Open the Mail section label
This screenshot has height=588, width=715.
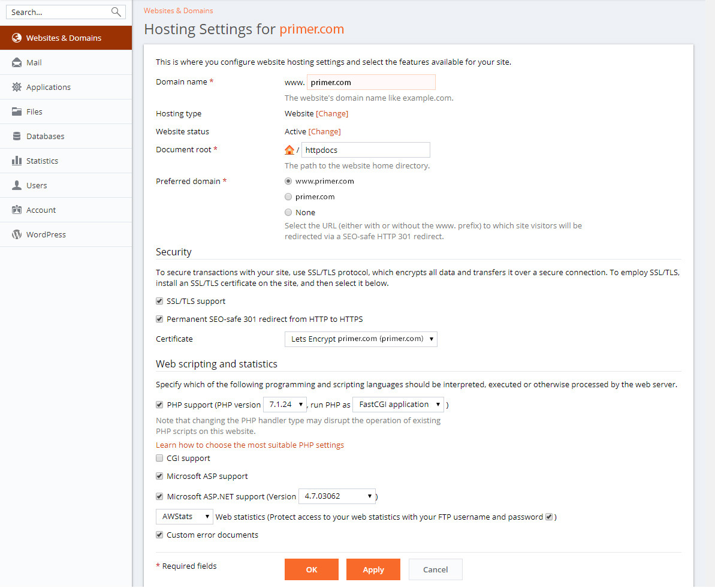tap(34, 62)
